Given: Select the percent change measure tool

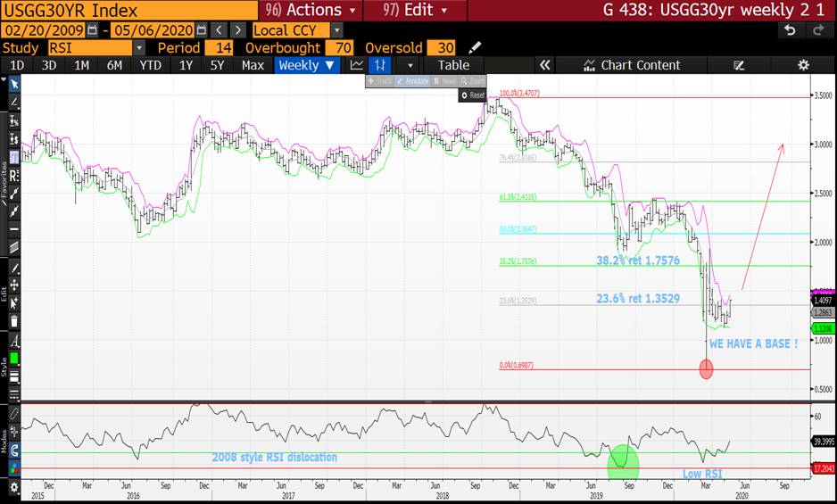Looking at the screenshot, I should tap(14, 120).
